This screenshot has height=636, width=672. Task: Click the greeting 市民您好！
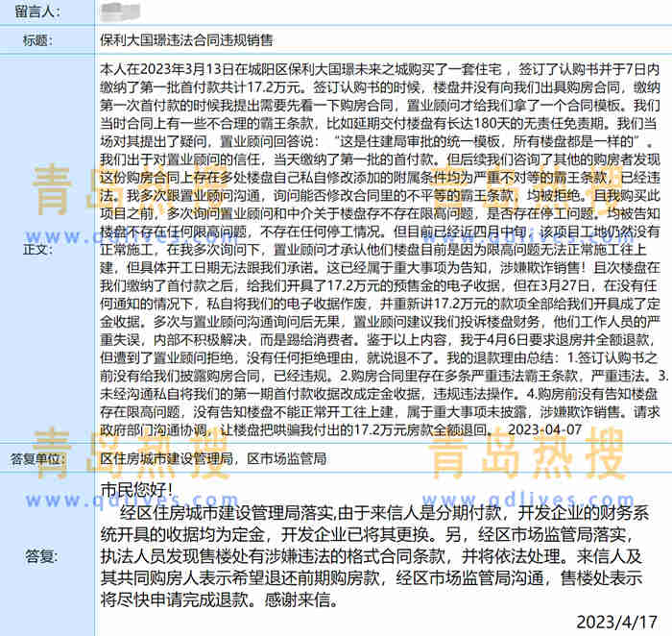(137, 489)
